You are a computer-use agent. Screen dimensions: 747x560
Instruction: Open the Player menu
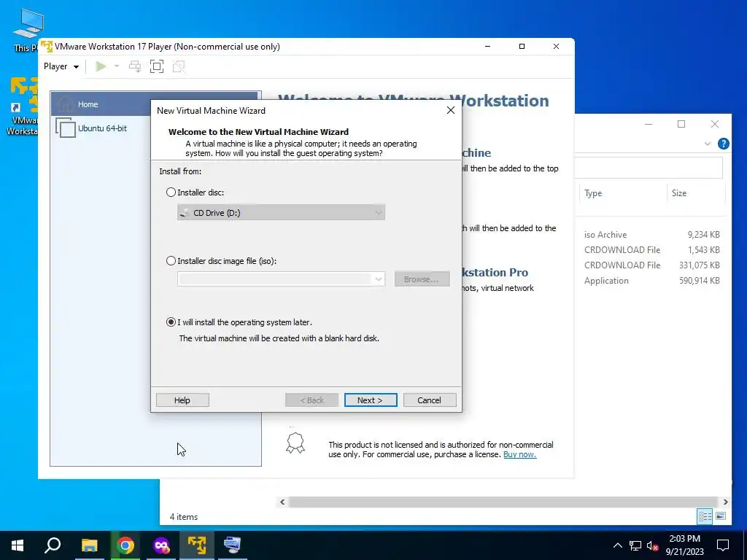point(61,66)
